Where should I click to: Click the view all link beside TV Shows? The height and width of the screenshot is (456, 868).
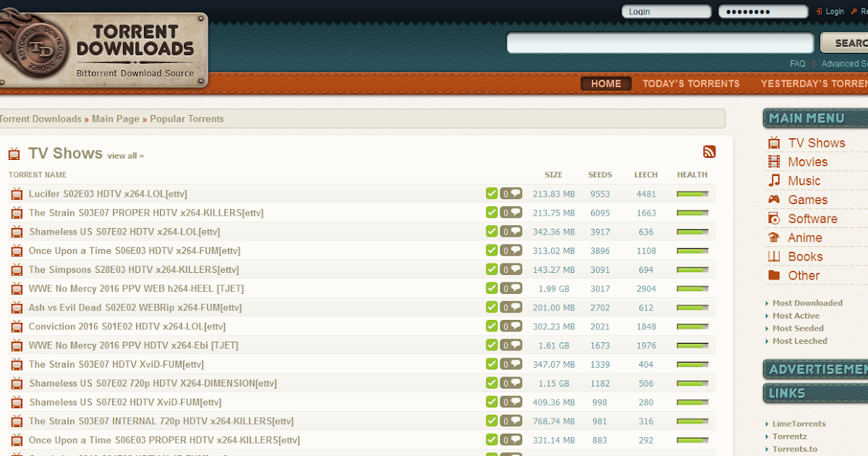click(x=125, y=156)
